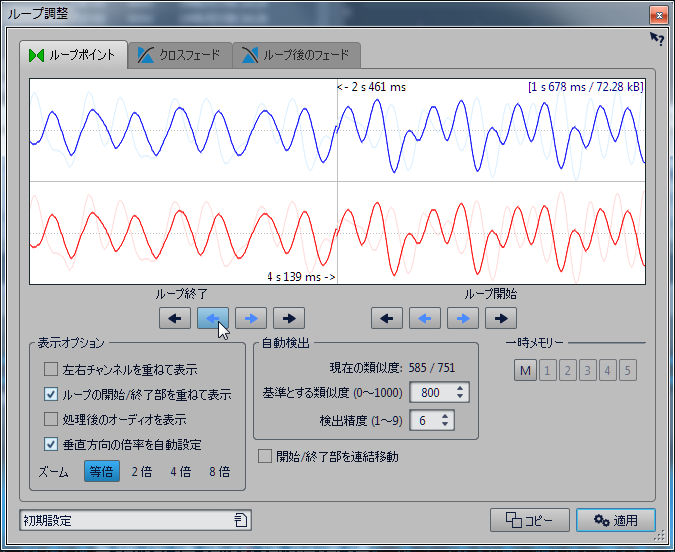Click the コピー button
This screenshot has width=675, height=552.
click(529, 520)
